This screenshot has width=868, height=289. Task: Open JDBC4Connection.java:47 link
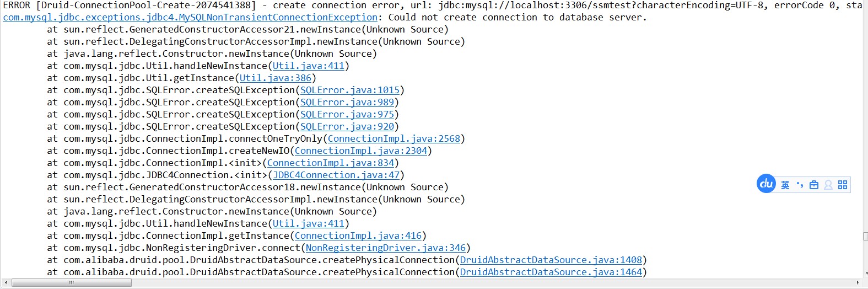(x=336, y=175)
